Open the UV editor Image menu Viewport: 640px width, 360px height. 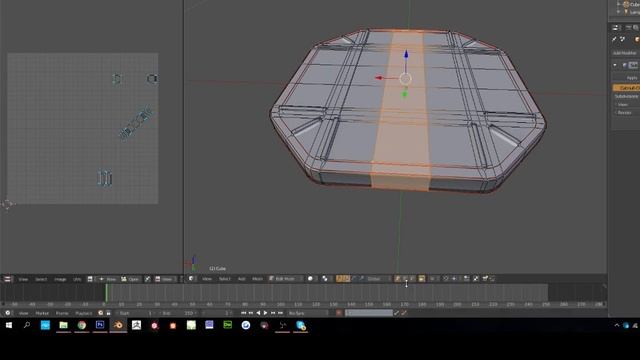(x=60, y=279)
